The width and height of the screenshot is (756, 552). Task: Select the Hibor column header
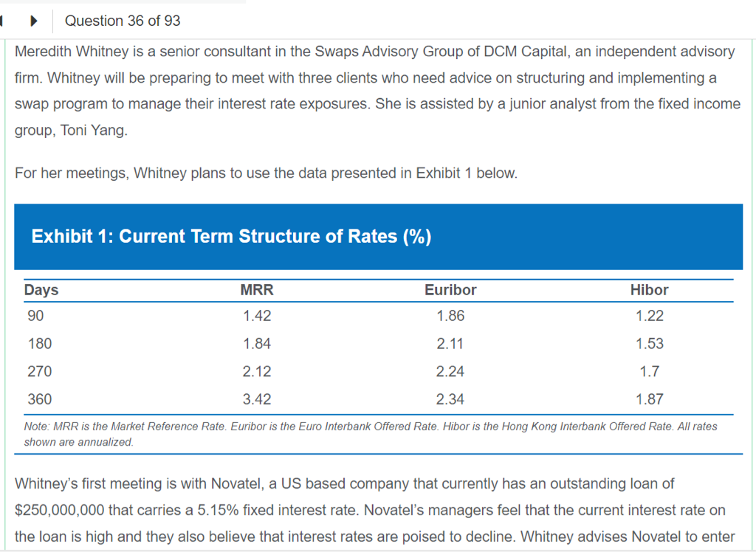click(x=649, y=290)
